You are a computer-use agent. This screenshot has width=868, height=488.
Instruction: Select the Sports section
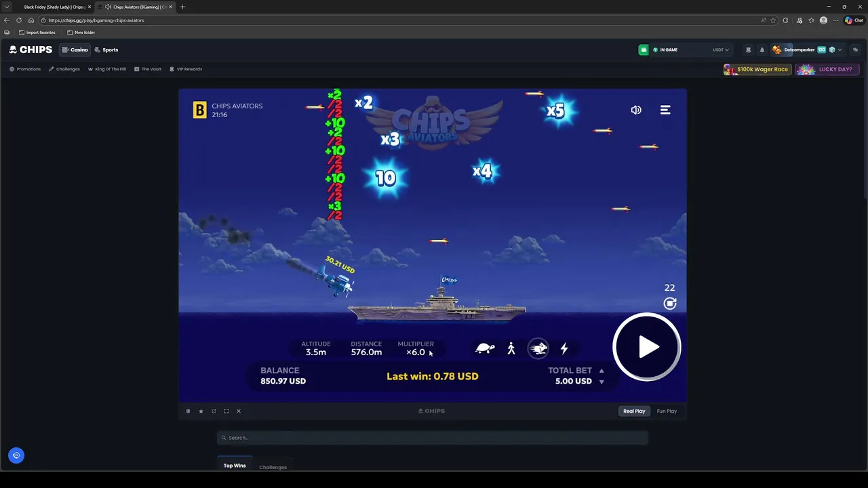[106, 49]
